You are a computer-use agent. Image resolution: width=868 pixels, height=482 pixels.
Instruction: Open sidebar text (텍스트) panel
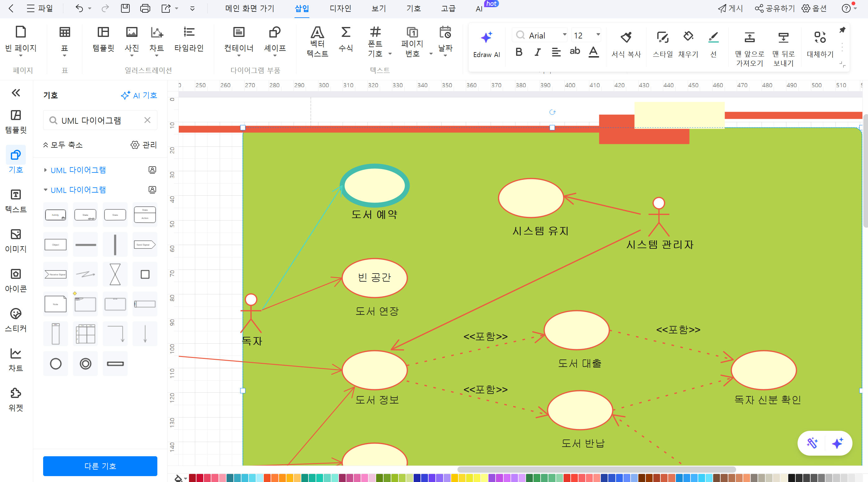click(16, 201)
